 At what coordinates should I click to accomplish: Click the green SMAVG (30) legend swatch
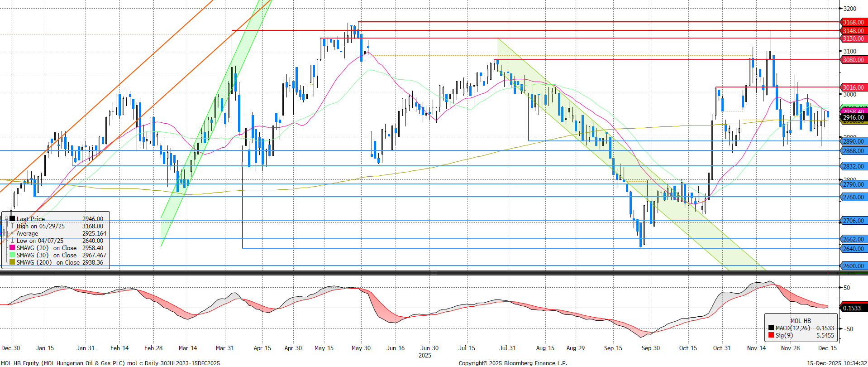point(12,255)
